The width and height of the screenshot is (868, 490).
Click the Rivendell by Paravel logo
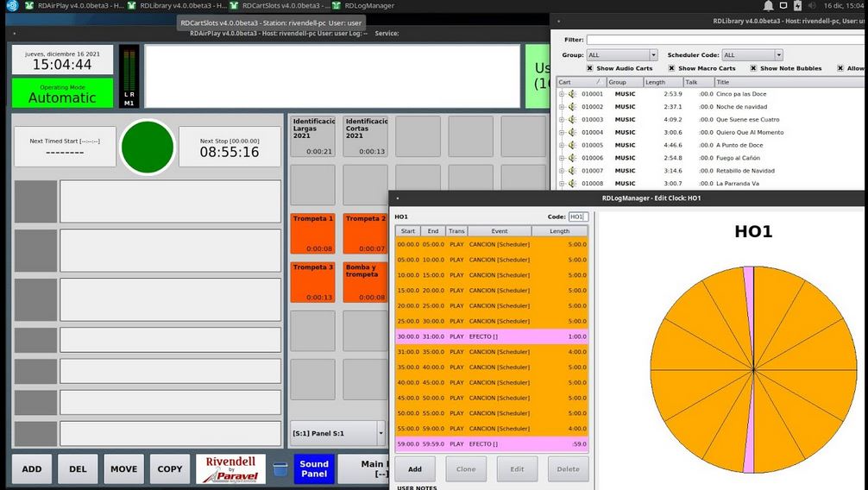click(x=231, y=469)
